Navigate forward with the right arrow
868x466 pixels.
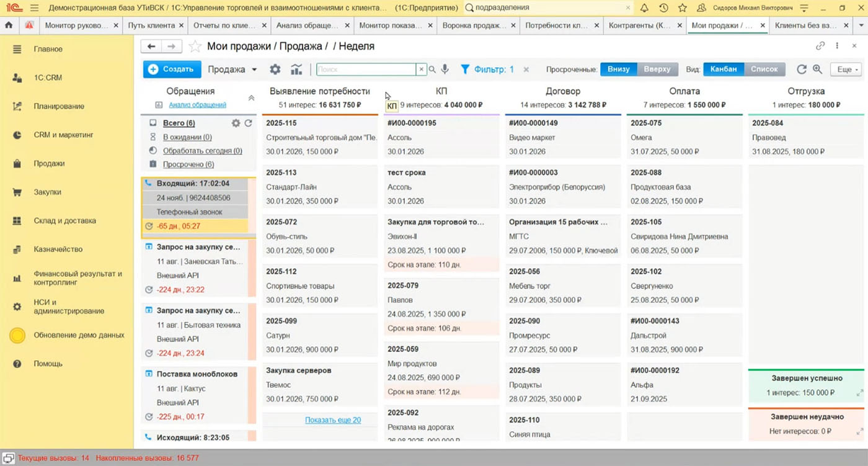(172, 47)
